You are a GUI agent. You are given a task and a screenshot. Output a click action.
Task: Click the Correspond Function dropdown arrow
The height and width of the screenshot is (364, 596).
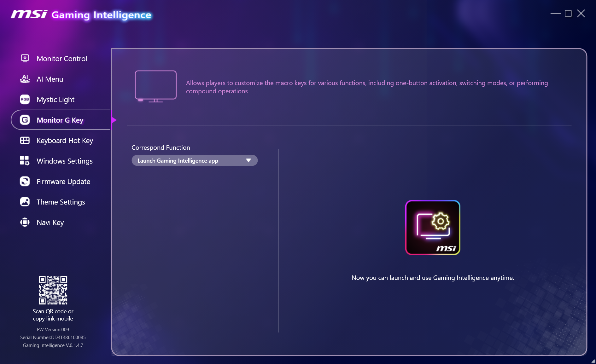tap(248, 160)
